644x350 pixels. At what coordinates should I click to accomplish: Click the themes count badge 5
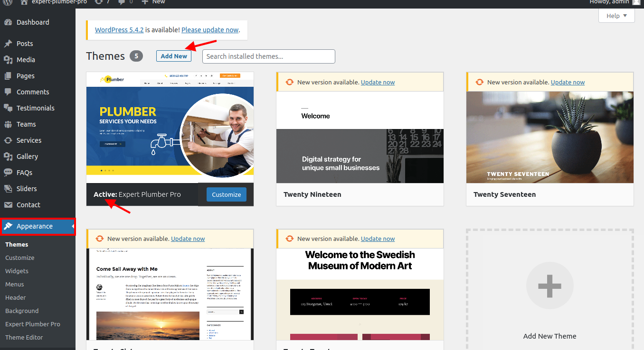pos(136,56)
